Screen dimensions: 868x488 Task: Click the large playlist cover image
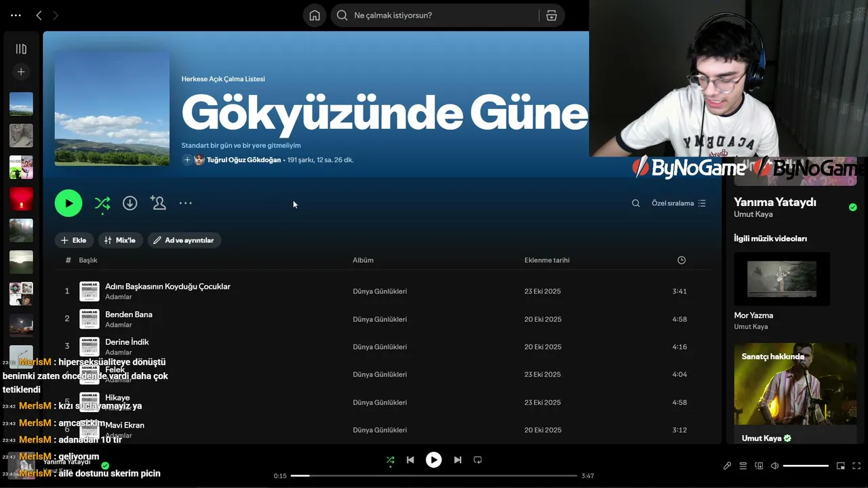112,108
